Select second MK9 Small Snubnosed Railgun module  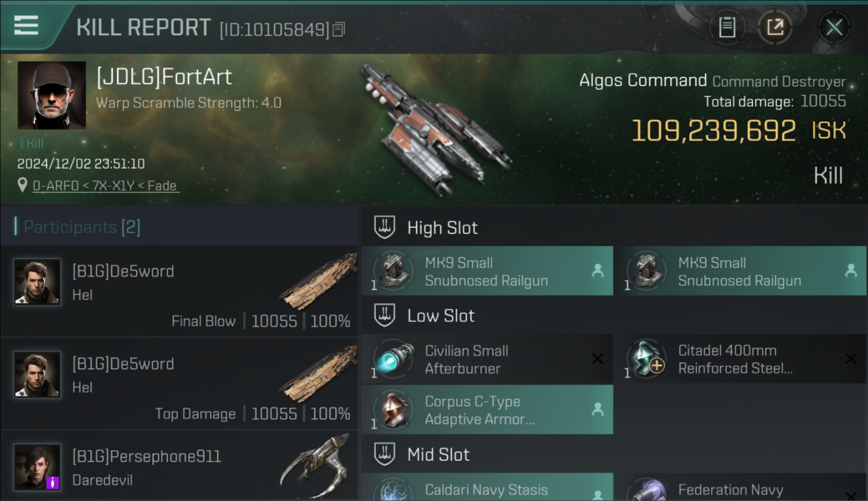740,271
